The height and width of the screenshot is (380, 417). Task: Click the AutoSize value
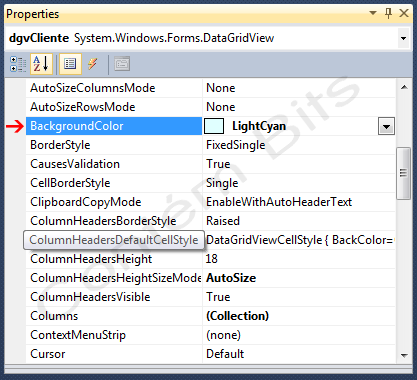point(231,278)
